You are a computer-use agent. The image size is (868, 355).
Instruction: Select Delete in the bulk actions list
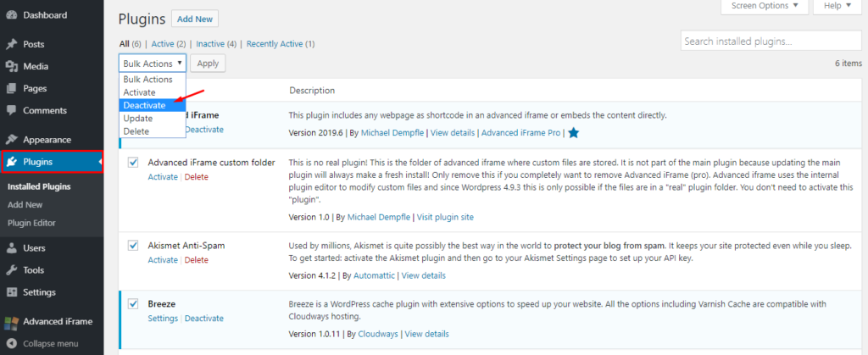click(x=136, y=130)
